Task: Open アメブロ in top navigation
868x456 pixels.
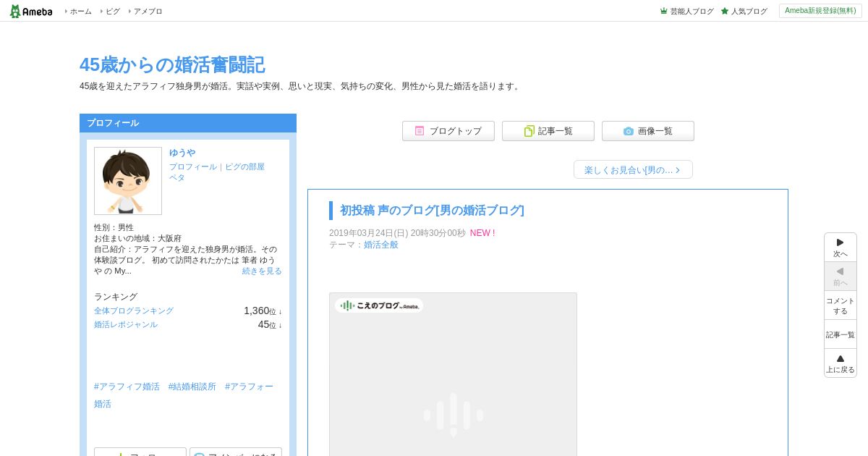Action: (148, 12)
